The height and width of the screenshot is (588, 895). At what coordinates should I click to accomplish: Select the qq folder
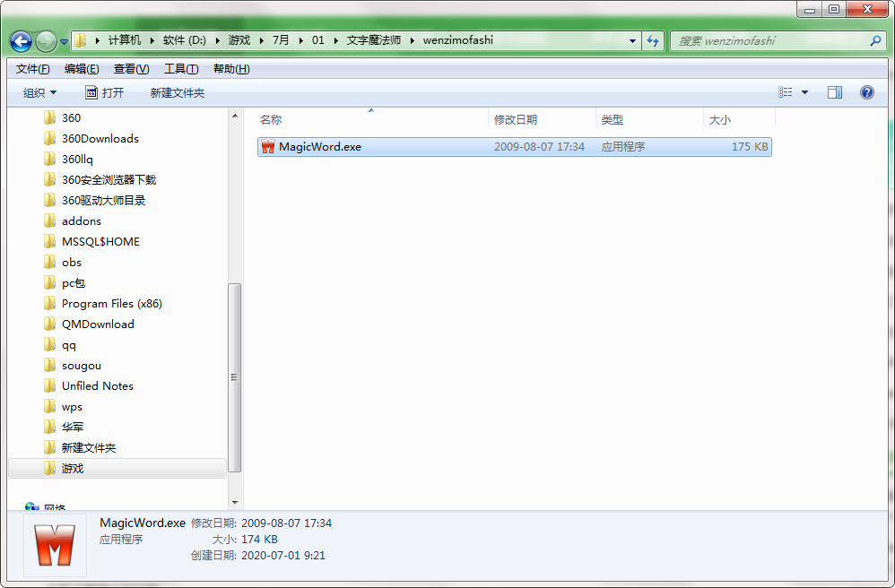69,345
